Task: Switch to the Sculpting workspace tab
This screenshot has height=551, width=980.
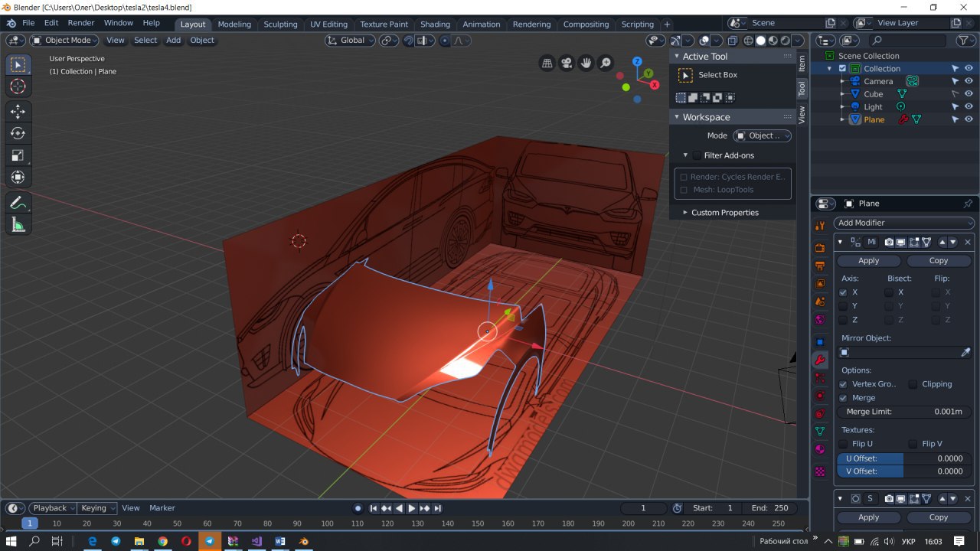Action: (x=280, y=24)
